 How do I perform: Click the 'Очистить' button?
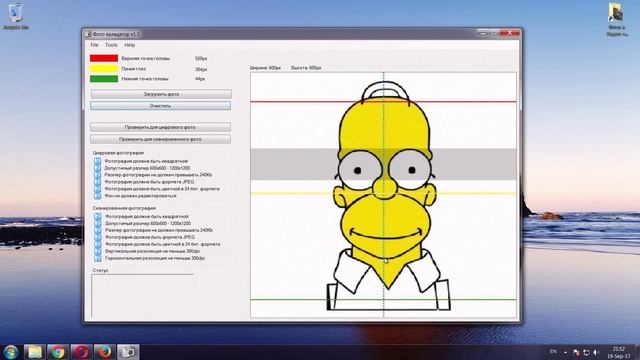(x=160, y=106)
